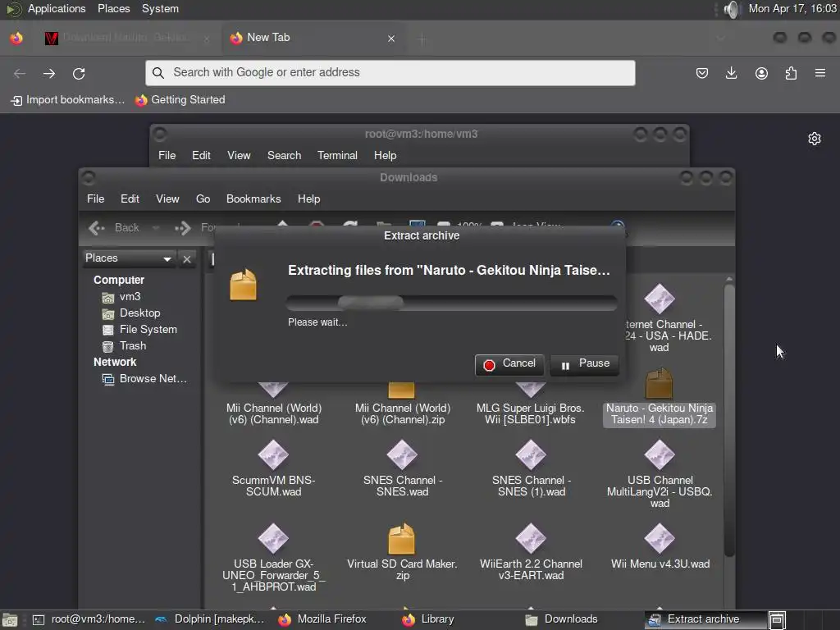Select Browse Network in sidebar
This screenshot has height=630, width=840.
[144, 379]
